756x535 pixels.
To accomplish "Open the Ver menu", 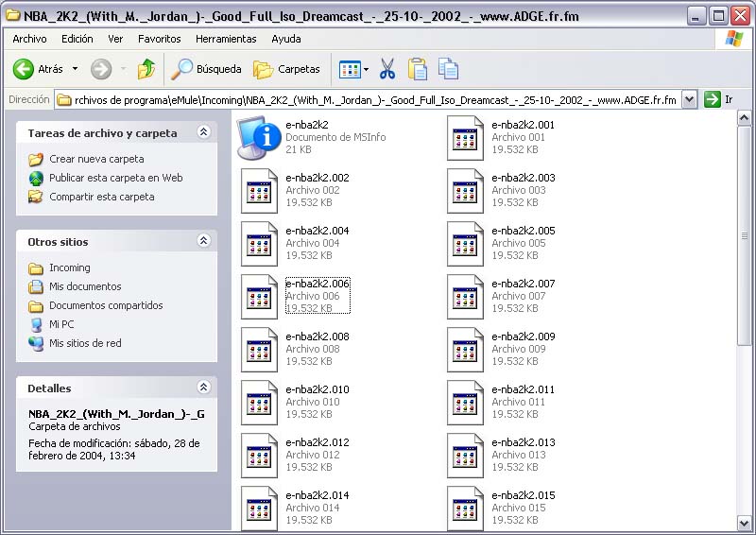I will click(115, 39).
